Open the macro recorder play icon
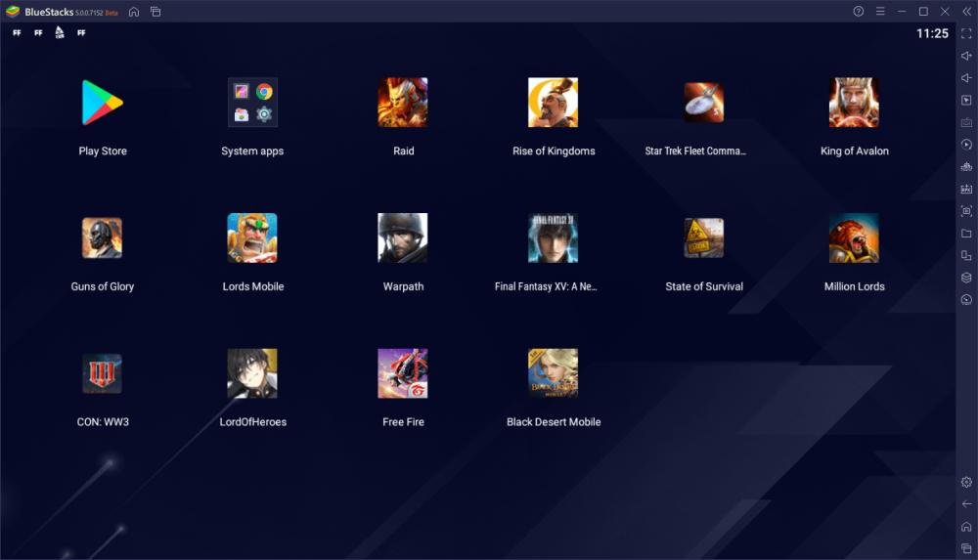 966,144
